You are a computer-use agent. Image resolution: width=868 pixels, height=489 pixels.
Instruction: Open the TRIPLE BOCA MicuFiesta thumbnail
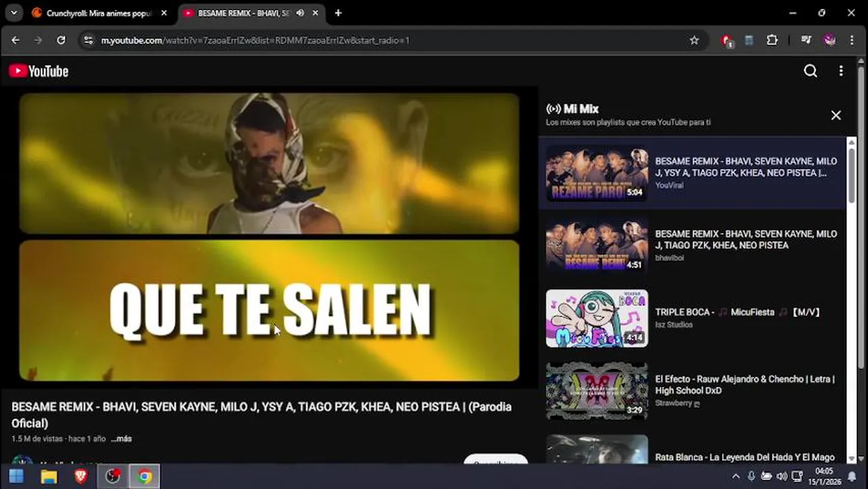point(597,318)
